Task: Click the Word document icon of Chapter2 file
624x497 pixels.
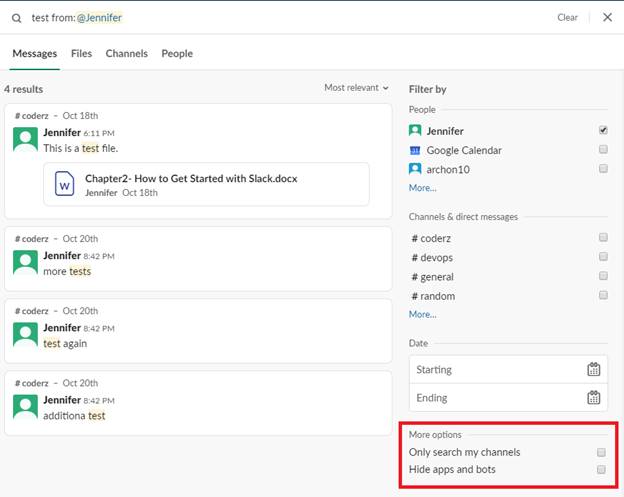Action: point(64,184)
